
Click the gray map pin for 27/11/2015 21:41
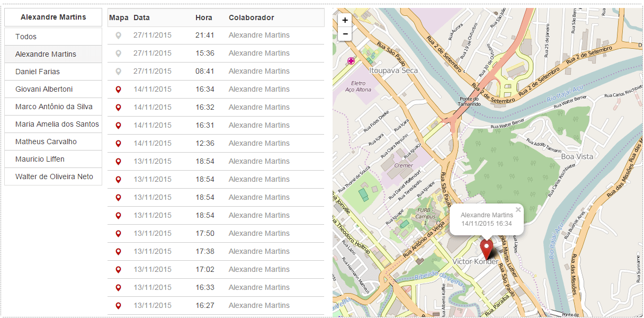[x=119, y=36]
